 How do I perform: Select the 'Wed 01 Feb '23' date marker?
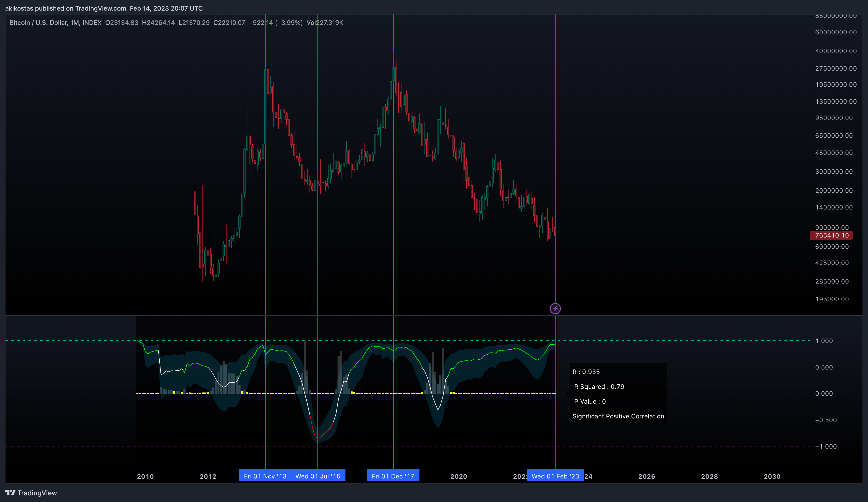pyautogui.click(x=555, y=476)
